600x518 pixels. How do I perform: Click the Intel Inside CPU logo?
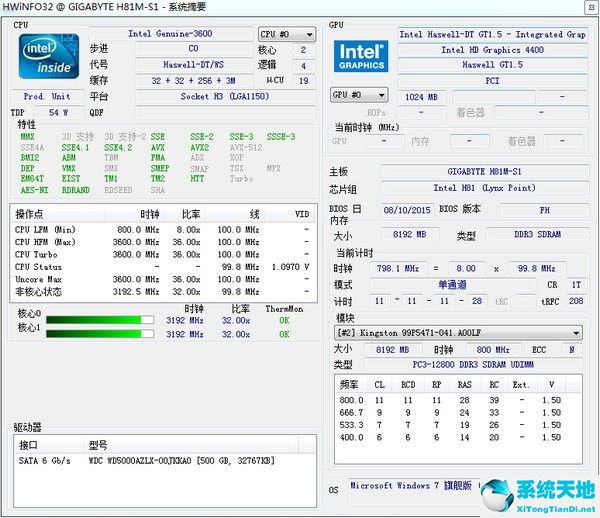(x=49, y=56)
